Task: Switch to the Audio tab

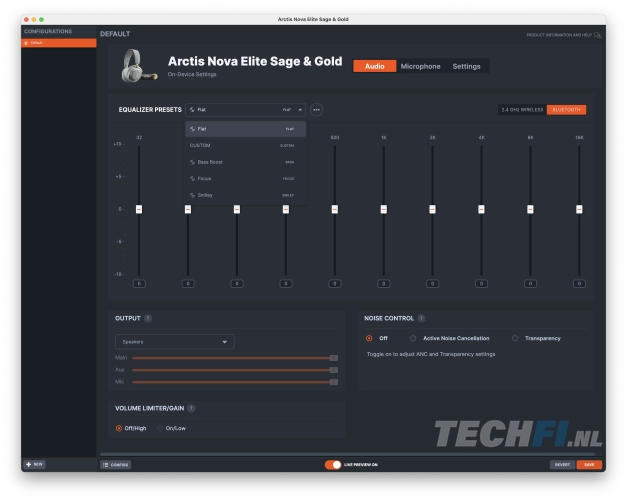Action: click(x=375, y=66)
